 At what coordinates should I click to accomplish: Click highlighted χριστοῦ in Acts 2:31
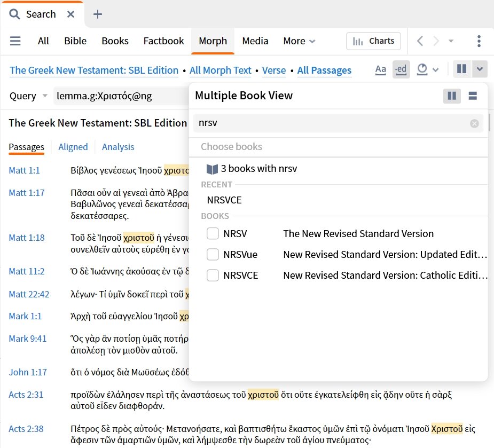click(x=263, y=395)
